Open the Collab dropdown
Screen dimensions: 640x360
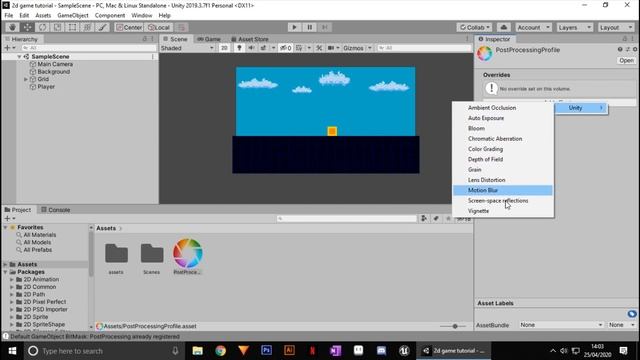[474, 27]
